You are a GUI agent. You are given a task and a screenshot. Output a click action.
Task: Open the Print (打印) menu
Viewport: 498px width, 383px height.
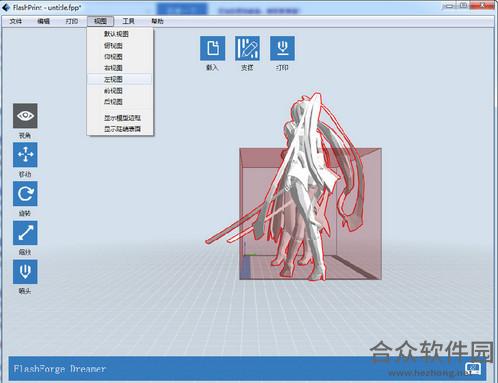(x=72, y=21)
